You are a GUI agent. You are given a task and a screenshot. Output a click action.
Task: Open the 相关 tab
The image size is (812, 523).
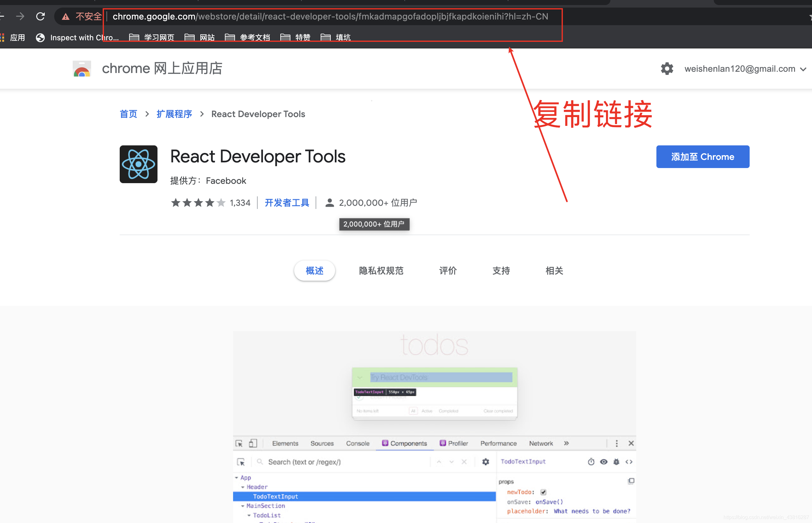[x=554, y=271]
